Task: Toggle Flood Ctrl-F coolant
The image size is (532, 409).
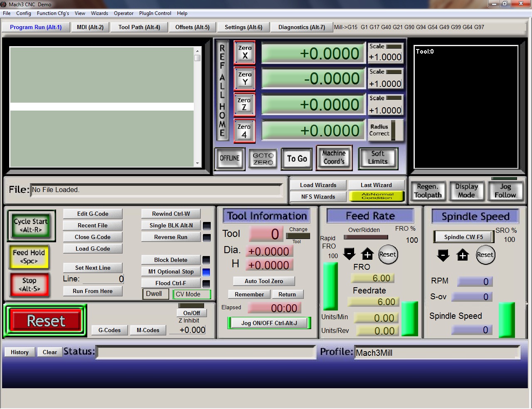Action: coord(171,283)
